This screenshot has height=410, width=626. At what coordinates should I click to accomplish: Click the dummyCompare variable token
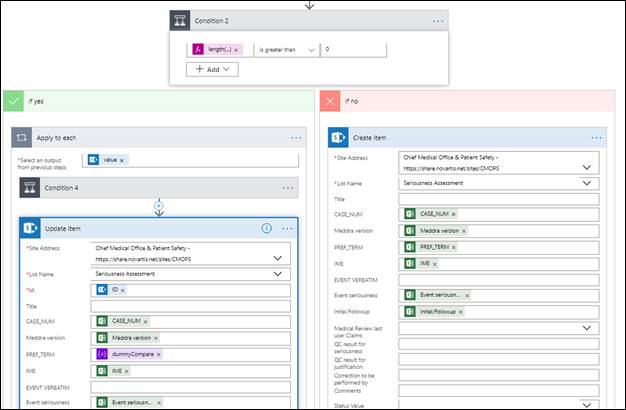point(129,354)
